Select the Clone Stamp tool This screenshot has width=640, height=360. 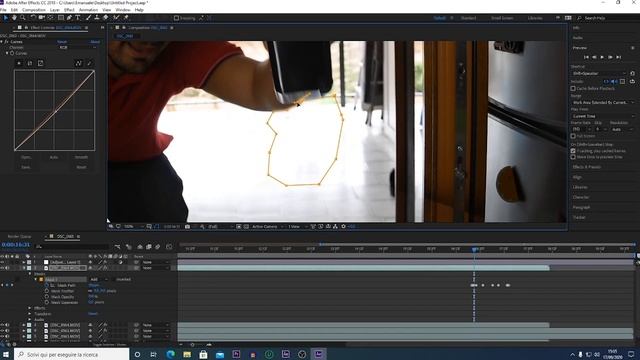97,18
